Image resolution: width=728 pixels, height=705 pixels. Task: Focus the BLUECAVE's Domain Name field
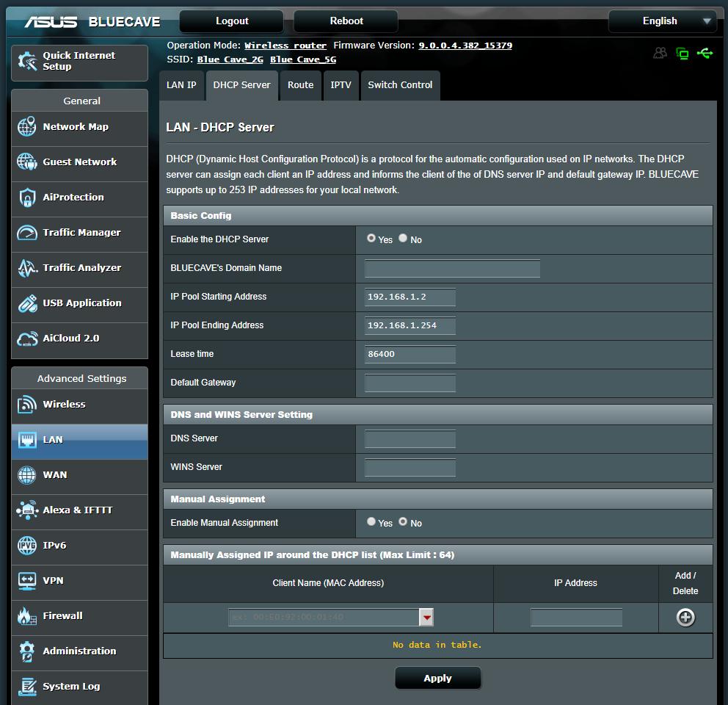tap(452, 268)
